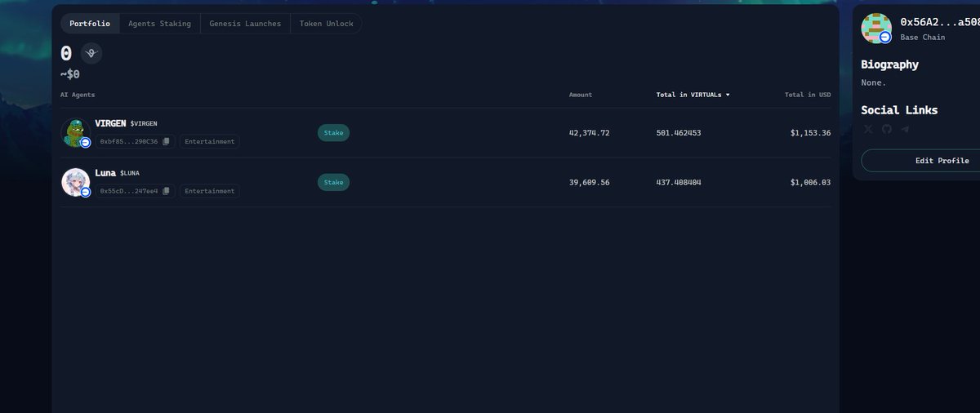The width and height of the screenshot is (980, 413).
Task: Click the profile avatar image
Action: pyautogui.click(x=876, y=28)
